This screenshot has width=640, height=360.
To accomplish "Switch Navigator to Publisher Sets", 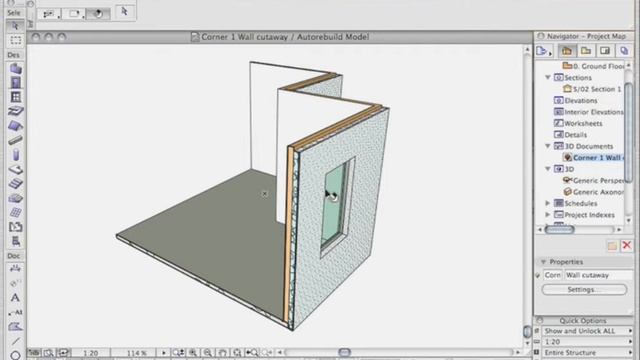I will click(624, 51).
